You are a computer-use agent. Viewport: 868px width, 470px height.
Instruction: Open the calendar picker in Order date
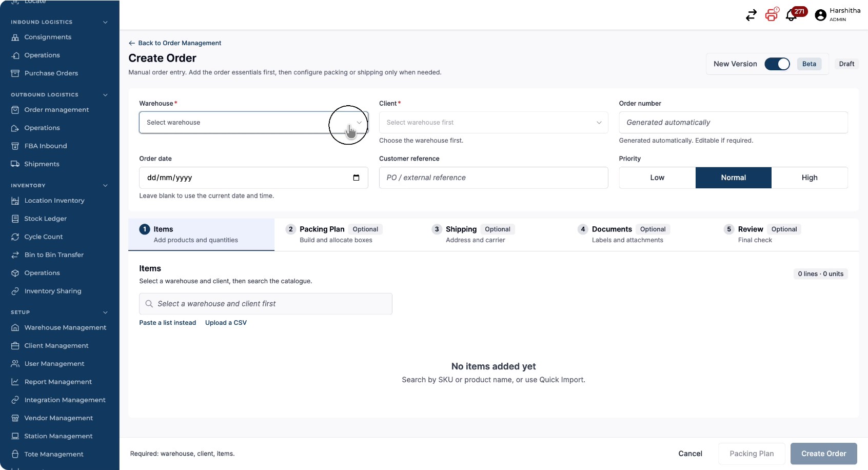click(x=356, y=178)
